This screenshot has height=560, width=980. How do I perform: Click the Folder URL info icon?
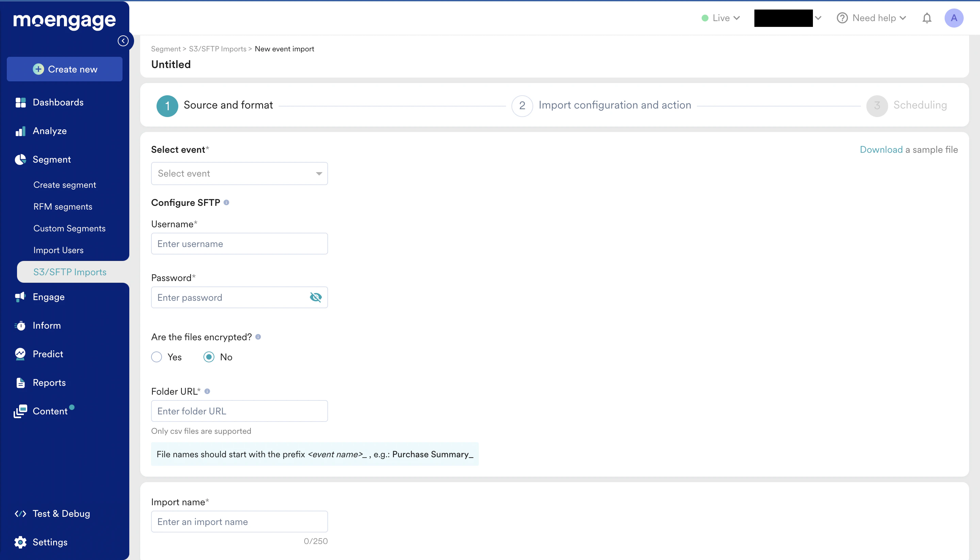[x=207, y=391]
